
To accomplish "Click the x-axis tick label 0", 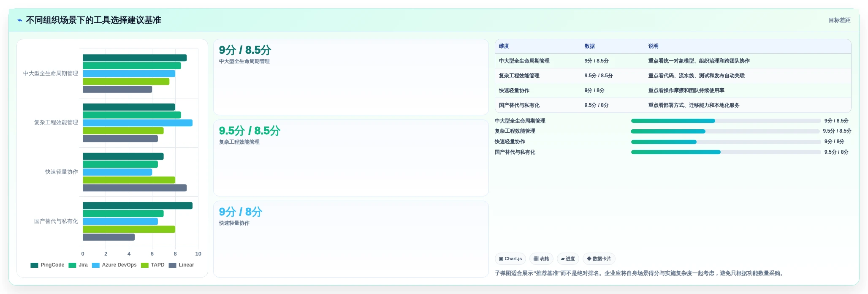I will point(83,254).
